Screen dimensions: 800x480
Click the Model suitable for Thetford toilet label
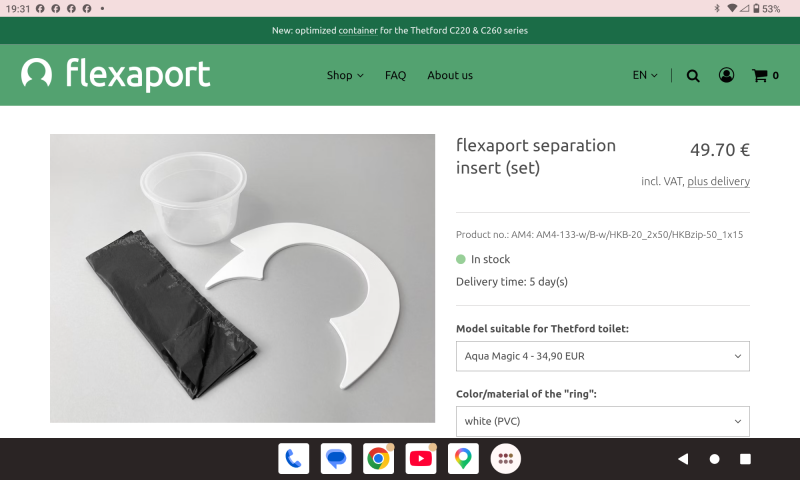pos(542,329)
